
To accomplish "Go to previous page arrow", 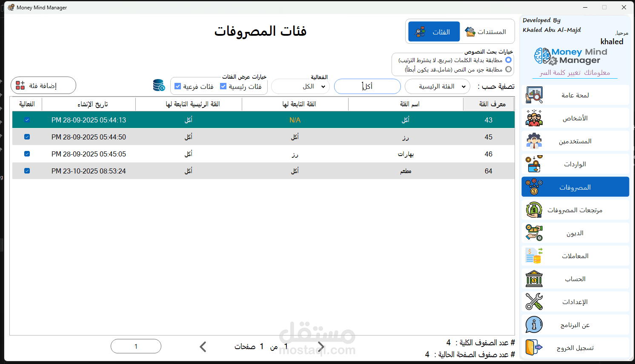I will (203, 347).
